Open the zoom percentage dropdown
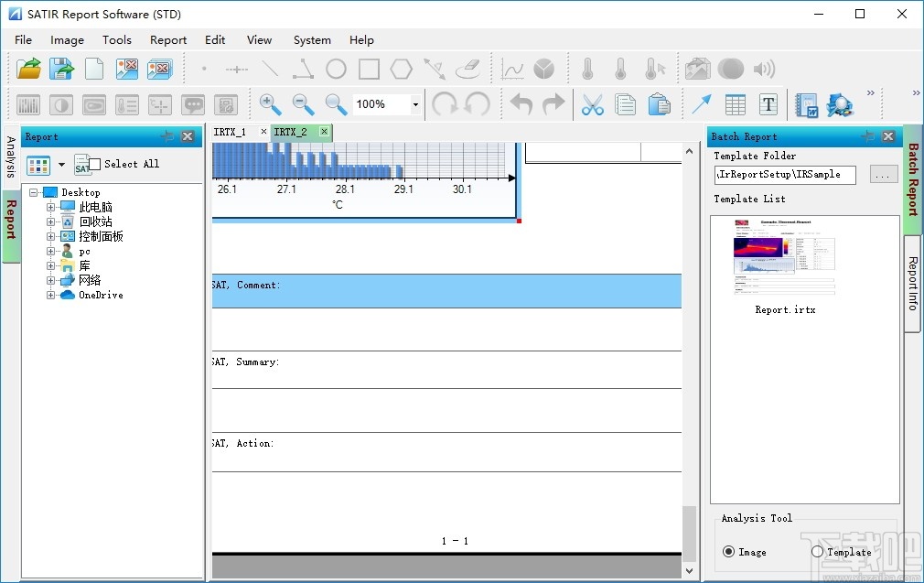Image resolution: width=924 pixels, height=583 pixels. [x=414, y=104]
